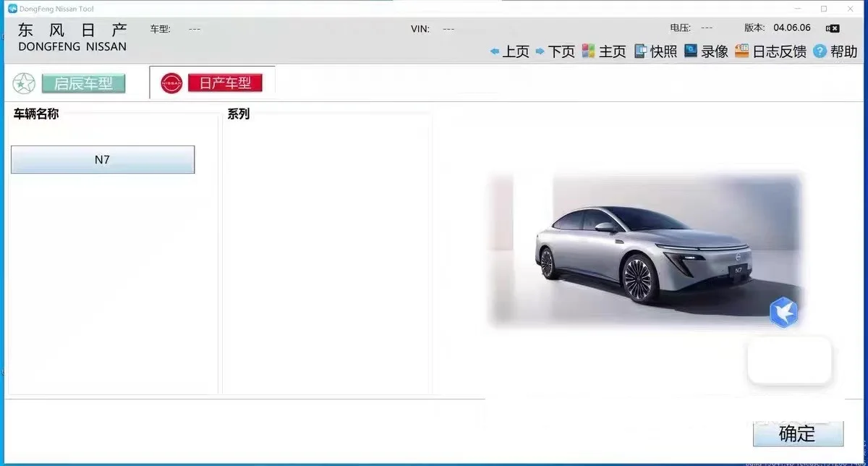The width and height of the screenshot is (868, 466).
Task: Open 日志反馈 log feedback
Action: pos(770,51)
